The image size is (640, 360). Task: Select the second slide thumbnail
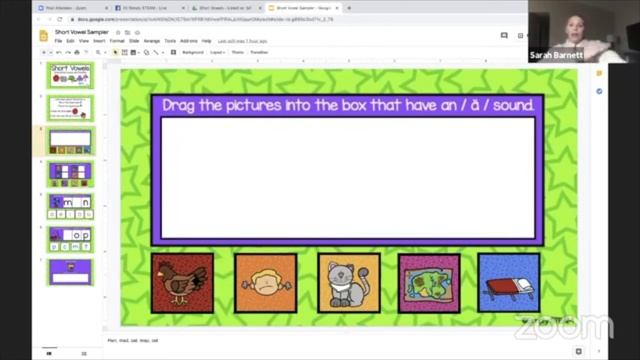coord(70,108)
